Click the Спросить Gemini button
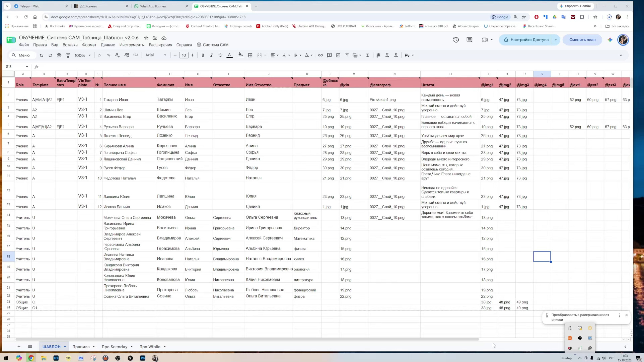644x362 pixels. tap(575, 6)
